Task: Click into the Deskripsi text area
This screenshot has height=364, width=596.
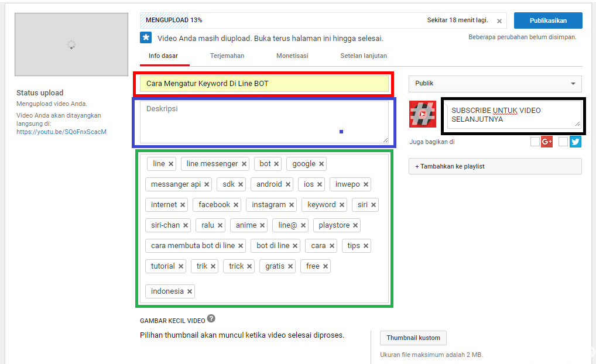Action: pyautogui.click(x=264, y=122)
